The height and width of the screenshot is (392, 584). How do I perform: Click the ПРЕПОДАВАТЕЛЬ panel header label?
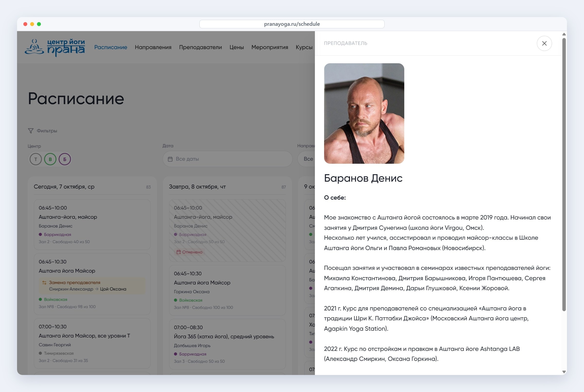[346, 43]
